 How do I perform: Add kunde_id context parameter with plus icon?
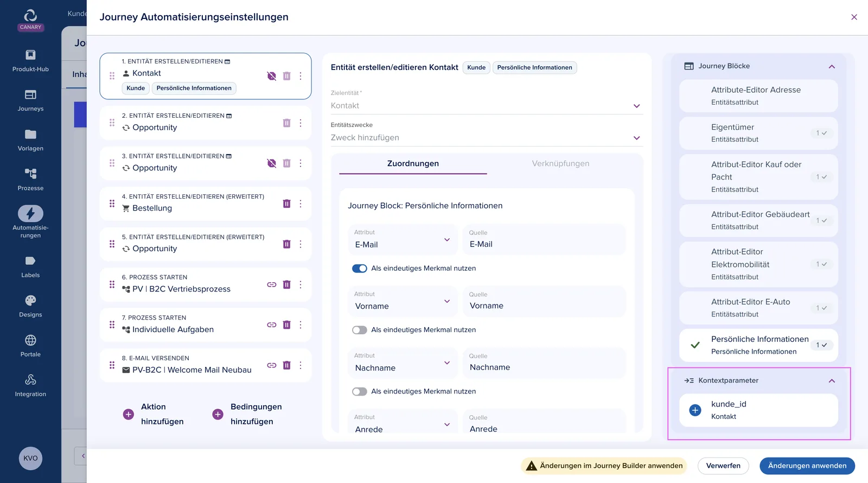(x=695, y=410)
